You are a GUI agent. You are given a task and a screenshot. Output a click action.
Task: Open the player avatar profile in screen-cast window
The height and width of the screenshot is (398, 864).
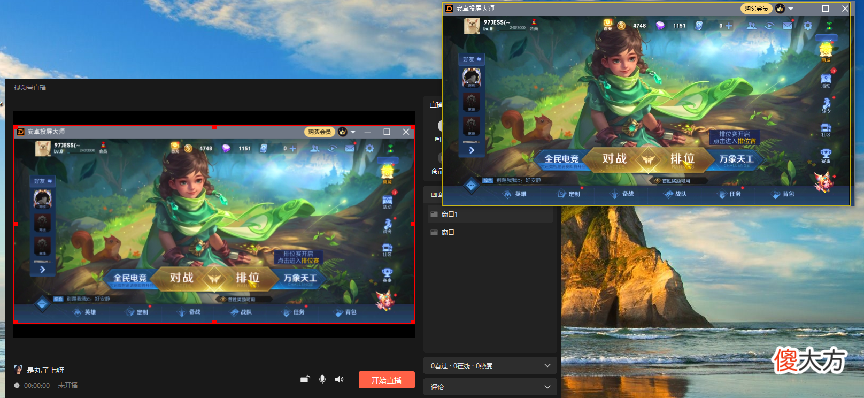coord(472,26)
